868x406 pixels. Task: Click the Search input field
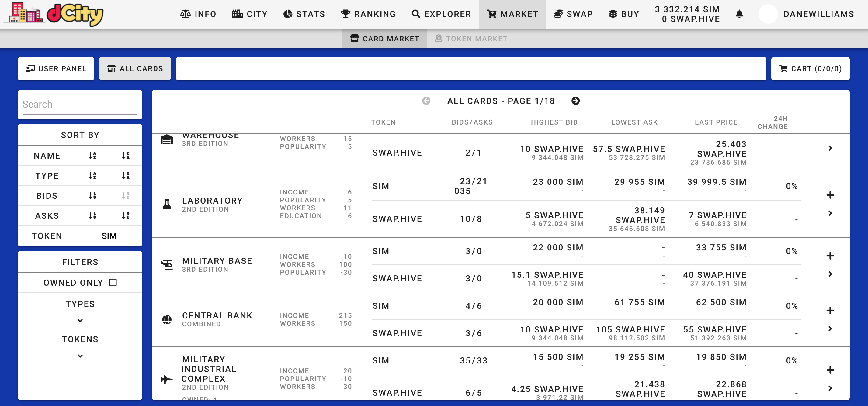[x=80, y=104]
